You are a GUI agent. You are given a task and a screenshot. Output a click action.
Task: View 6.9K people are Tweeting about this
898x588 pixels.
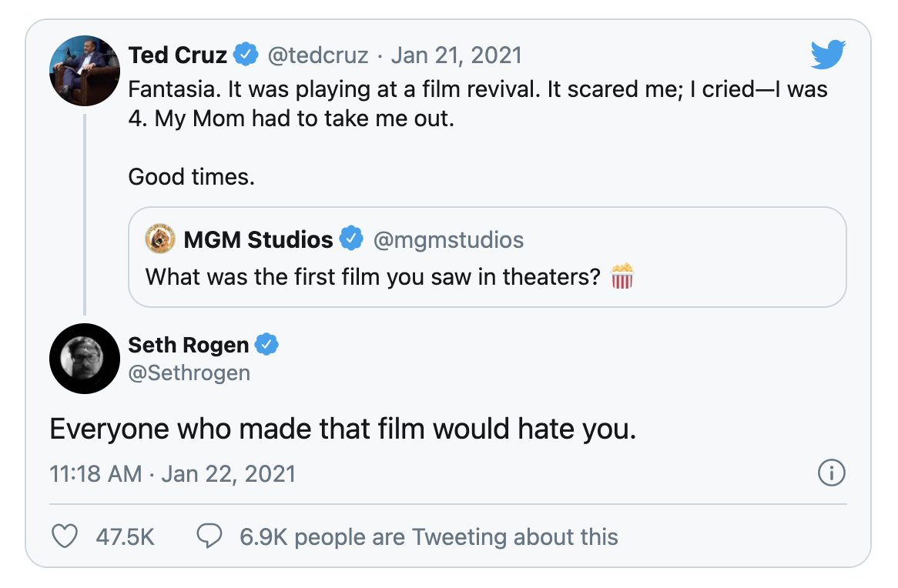[x=428, y=536]
